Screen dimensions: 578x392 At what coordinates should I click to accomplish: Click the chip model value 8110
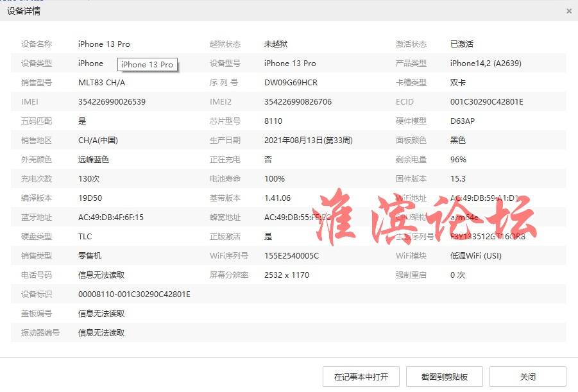(273, 121)
